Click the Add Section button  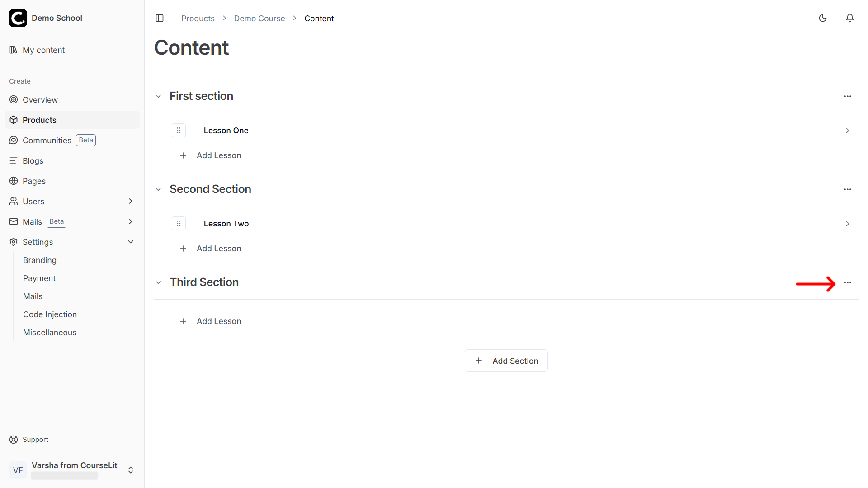506,361
